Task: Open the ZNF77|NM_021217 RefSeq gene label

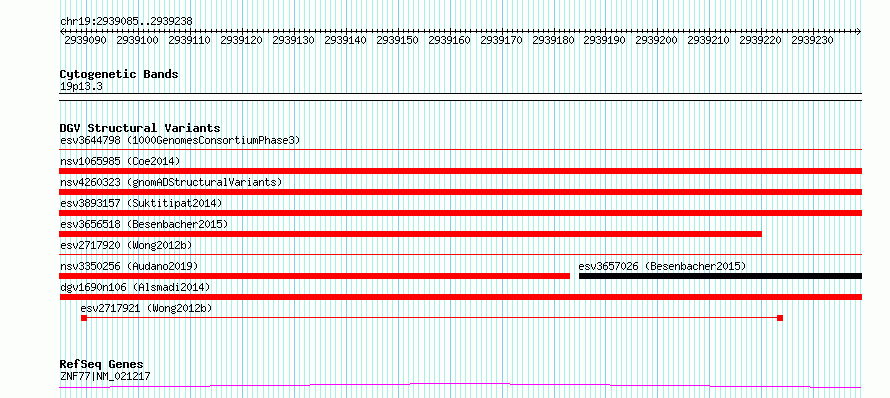Action: [x=105, y=376]
